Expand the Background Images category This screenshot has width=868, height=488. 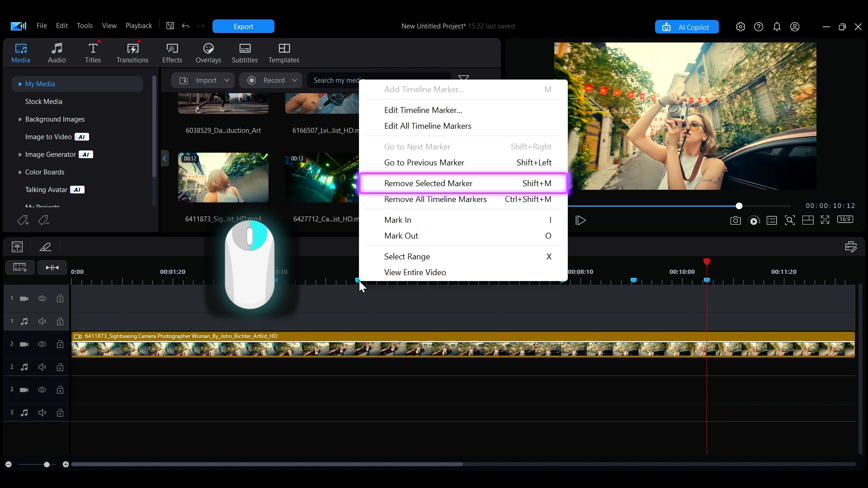[20, 119]
